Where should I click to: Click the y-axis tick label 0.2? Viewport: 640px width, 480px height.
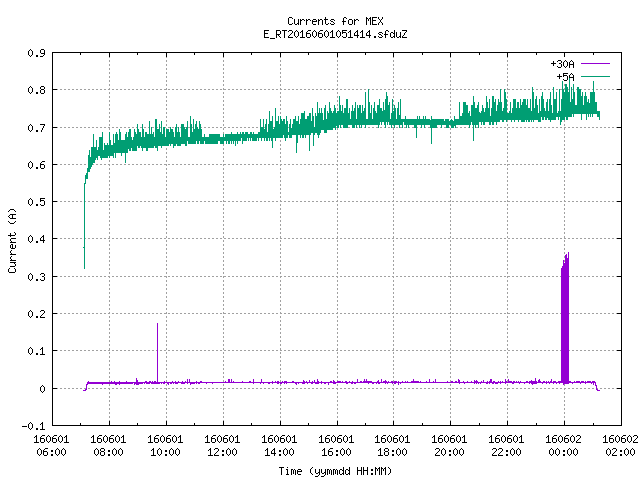[x=36, y=314]
